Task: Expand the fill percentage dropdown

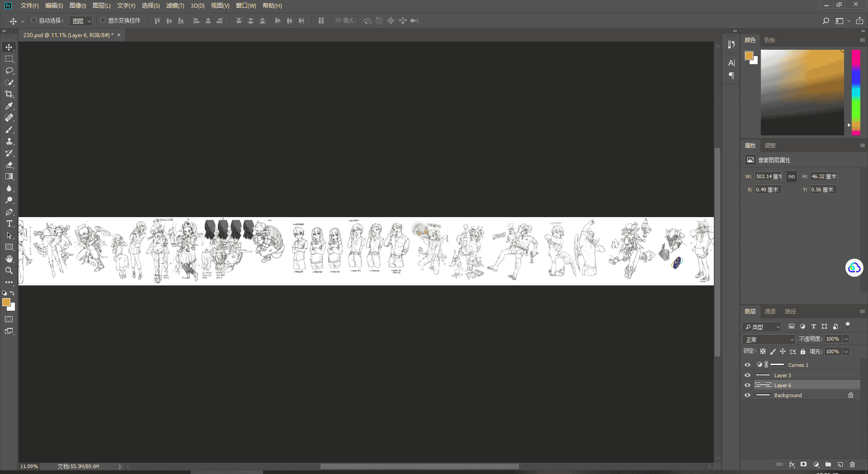Action: point(846,351)
